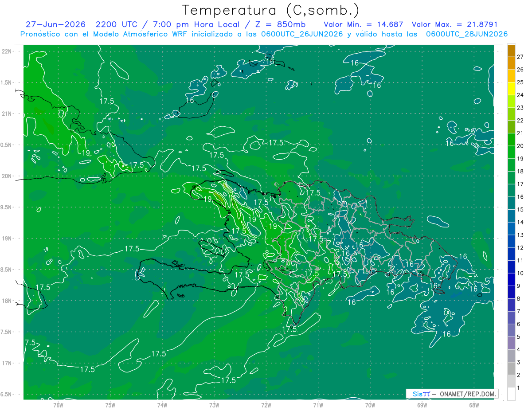Click color scale label '20'
Image resolution: width=532 pixels, height=411 pixels.
[x=520, y=146]
